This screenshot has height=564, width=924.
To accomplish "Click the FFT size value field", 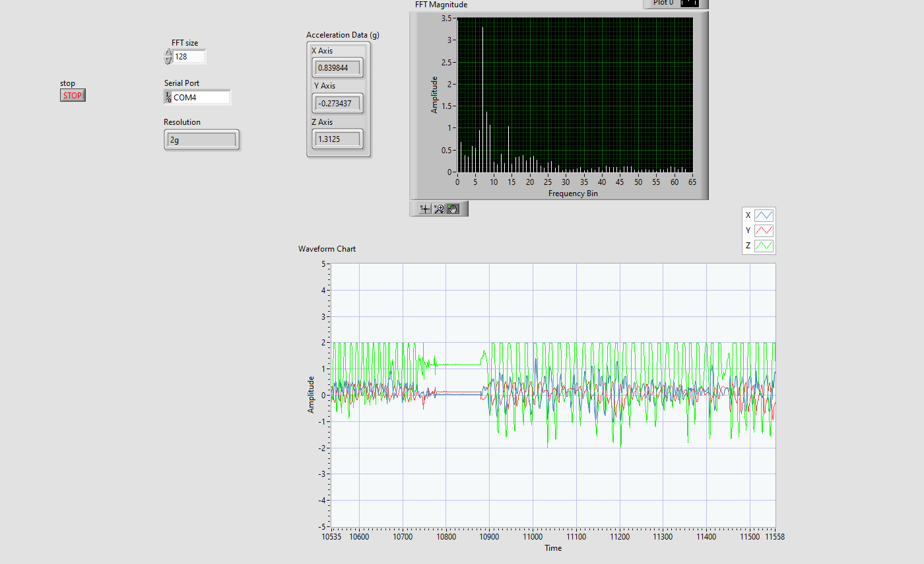I will (187, 57).
